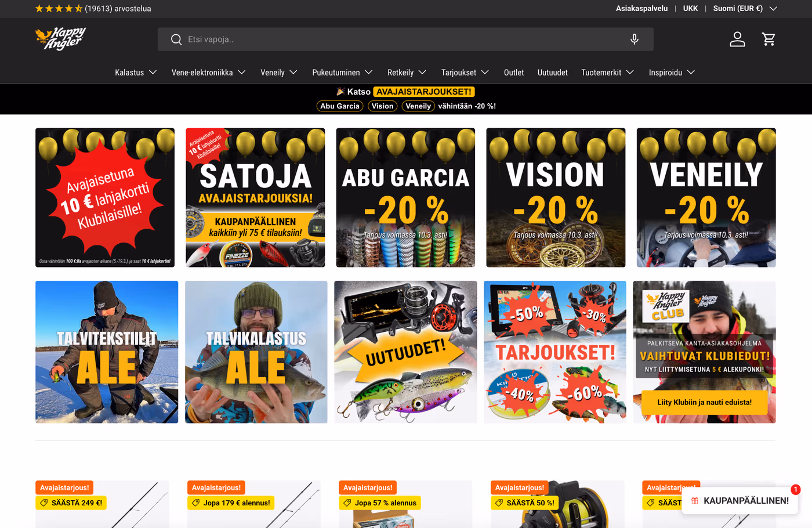Open the UKK link

[x=690, y=9]
